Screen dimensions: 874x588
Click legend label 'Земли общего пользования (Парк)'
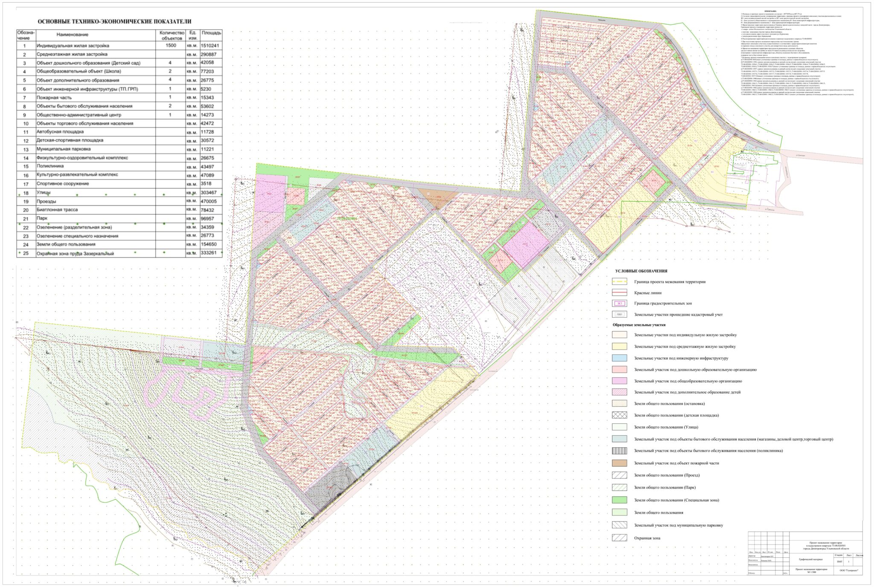click(x=664, y=487)
